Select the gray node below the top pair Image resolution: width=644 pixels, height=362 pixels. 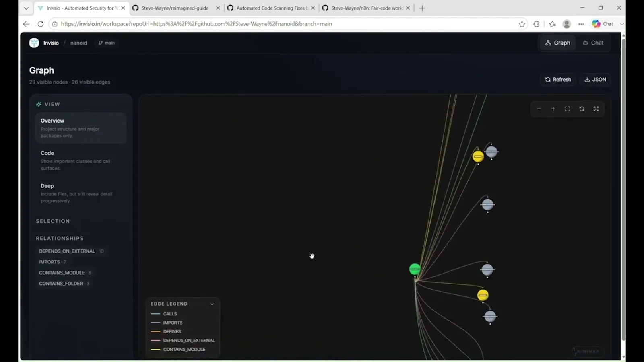click(487, 204)
